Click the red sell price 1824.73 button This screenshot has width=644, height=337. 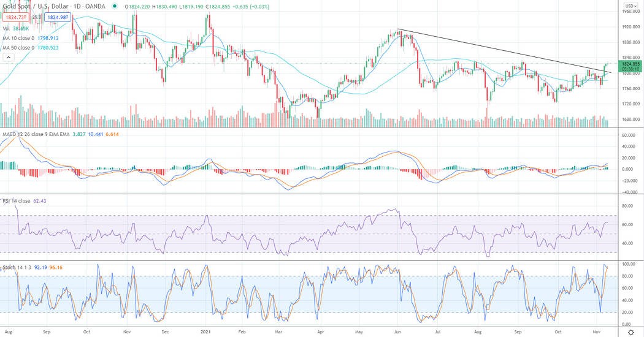[16, 17]
